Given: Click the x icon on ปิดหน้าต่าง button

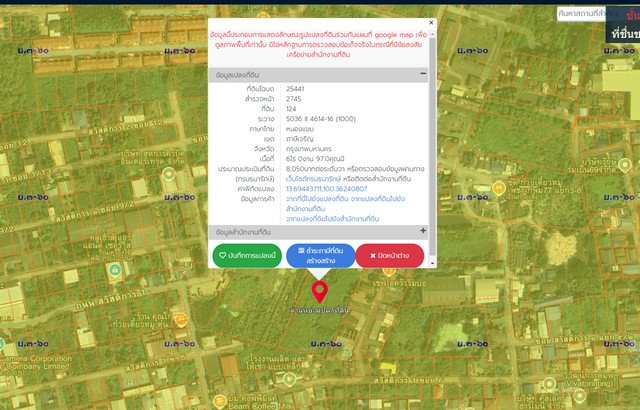Looking at the screenshot, I should point(372,256).
